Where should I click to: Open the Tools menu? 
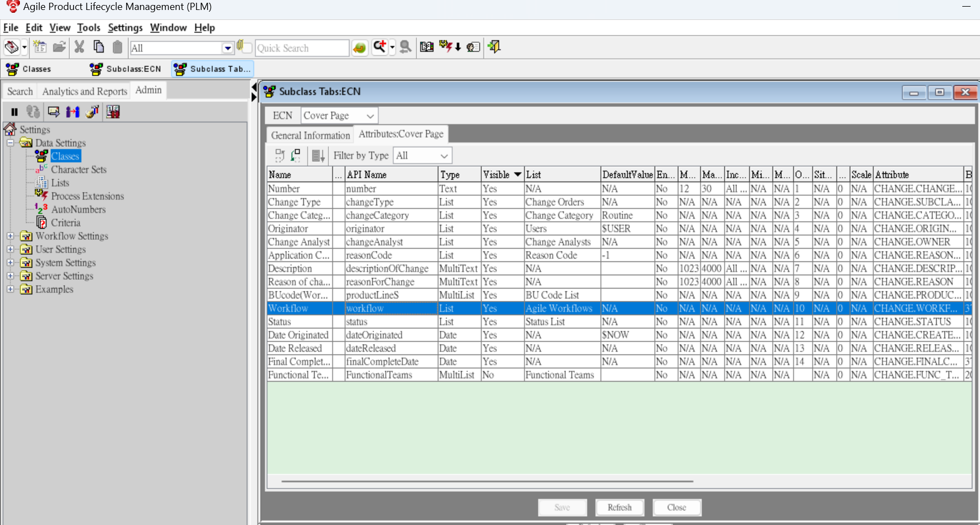point(89,28)
